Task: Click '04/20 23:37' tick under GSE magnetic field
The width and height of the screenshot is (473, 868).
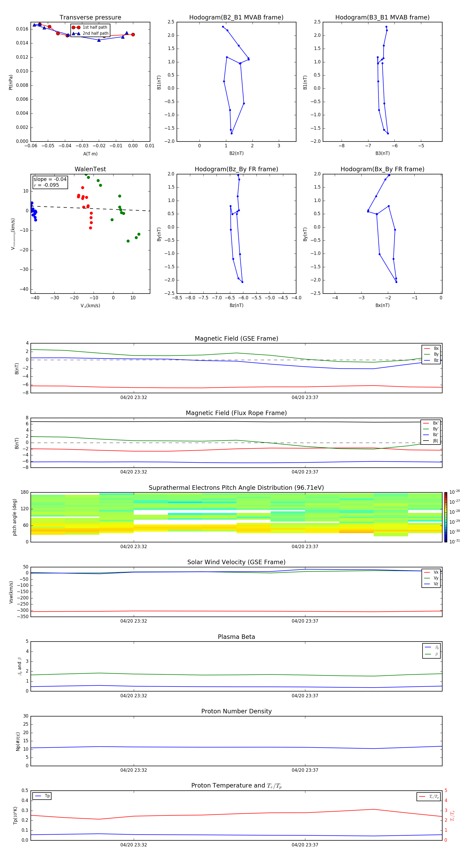Action: 305,398
